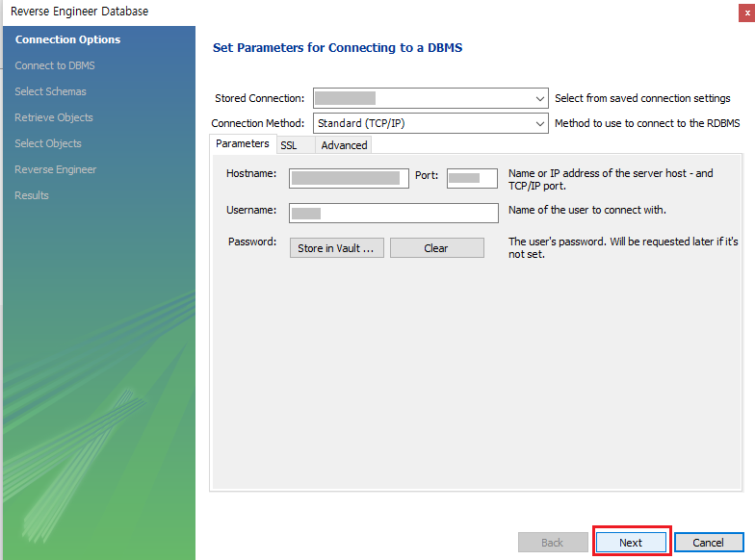Click the 'Name or IP address of the server host' text
This screenshot has width=755, height=560.
611,179
